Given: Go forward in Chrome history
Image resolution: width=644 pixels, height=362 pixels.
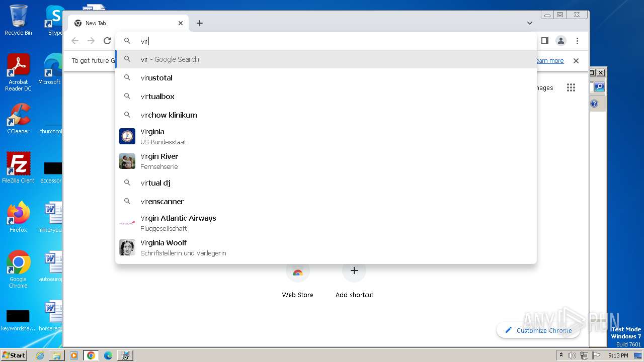Looking at the screenshot, I should 91,41.
